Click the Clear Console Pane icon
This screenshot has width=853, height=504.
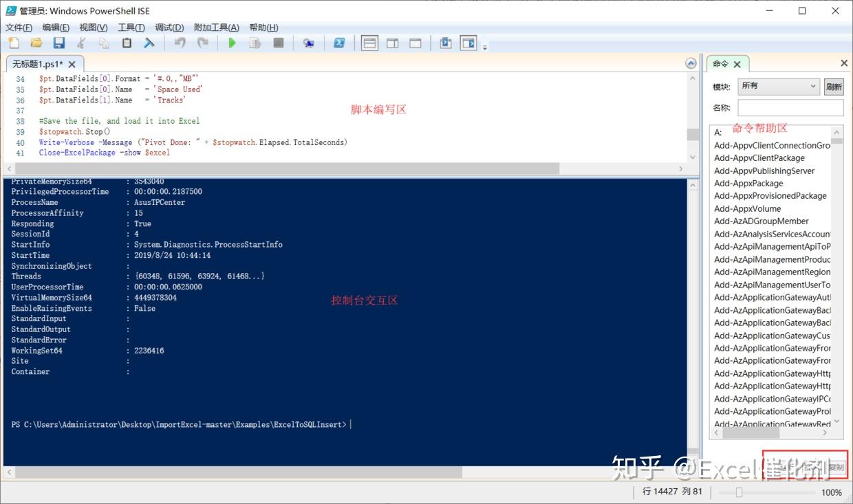(446, 43)
